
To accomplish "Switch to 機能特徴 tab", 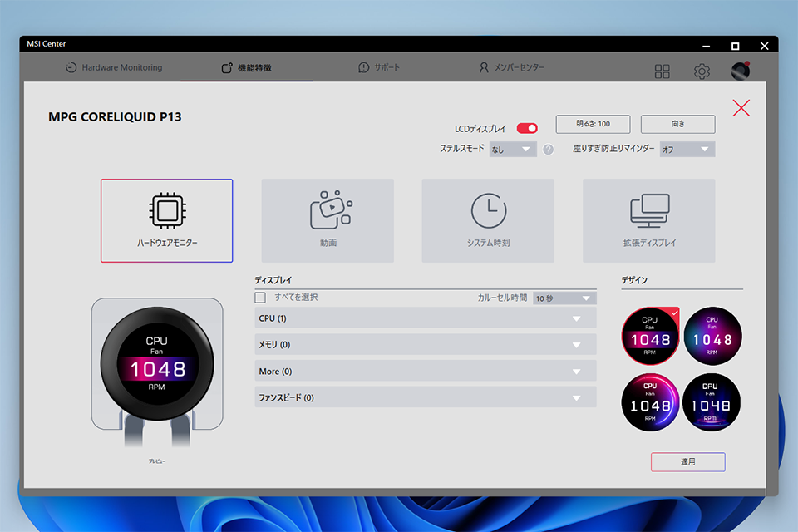I will coord(247,67).
